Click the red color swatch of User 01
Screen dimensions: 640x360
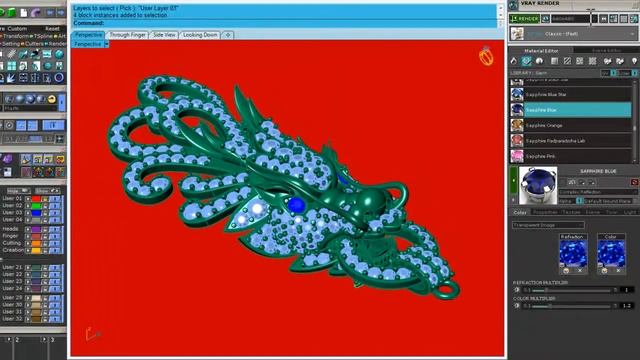pyautogui.click(x=36, y=199)
